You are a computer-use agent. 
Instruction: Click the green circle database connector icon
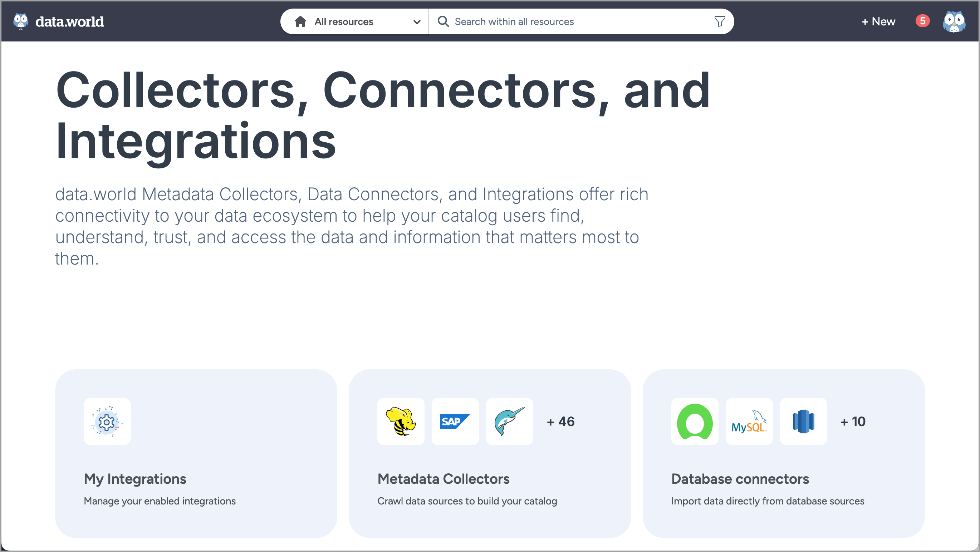tap(695, 422)
